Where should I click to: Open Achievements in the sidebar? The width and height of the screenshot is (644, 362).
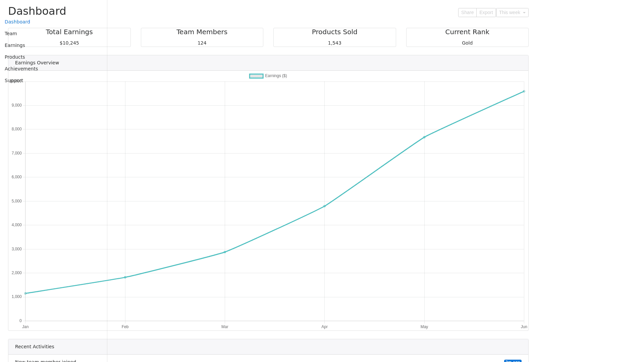click(x=21, y=69)
